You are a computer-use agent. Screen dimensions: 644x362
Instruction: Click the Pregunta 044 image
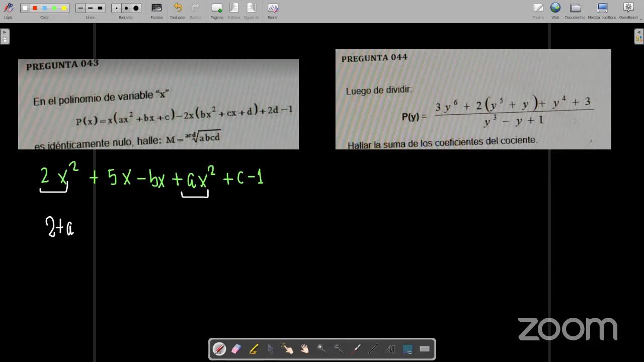[473, 99]
